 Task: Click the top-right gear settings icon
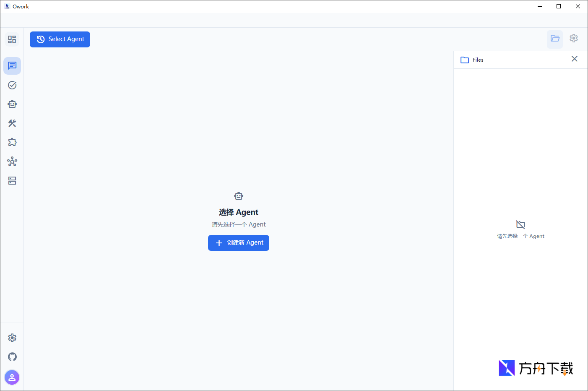(574, 39)
